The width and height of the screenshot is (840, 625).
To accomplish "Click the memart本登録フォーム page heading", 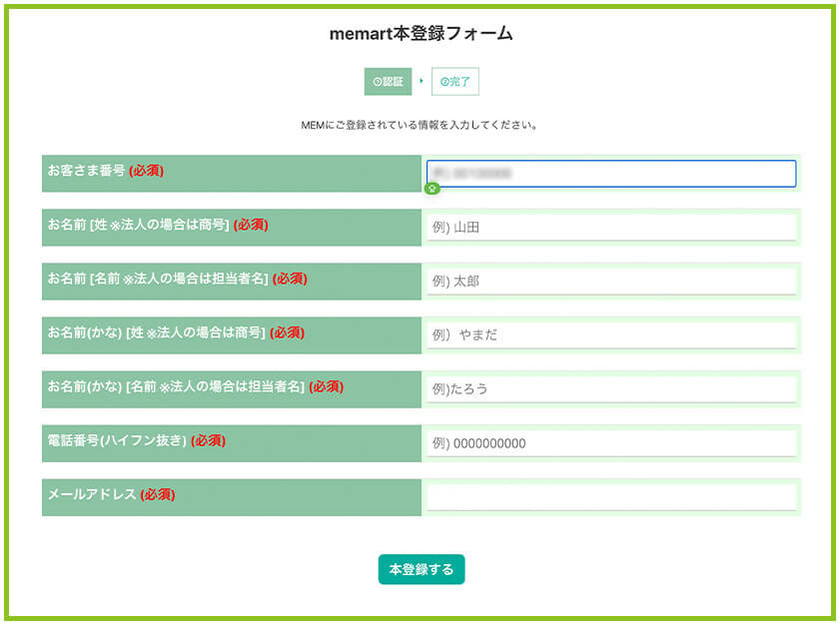I will coord(420,34).
